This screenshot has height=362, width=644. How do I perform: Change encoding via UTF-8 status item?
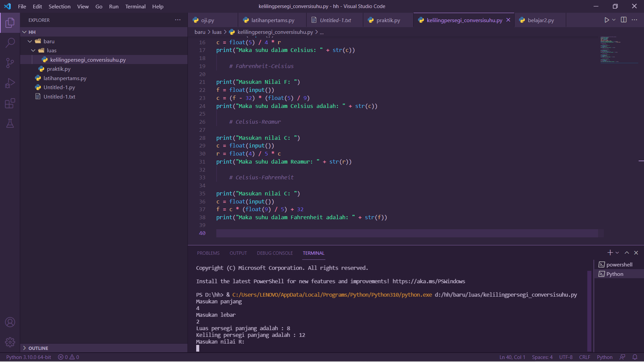pyautogui.click(x=566, y=357)
